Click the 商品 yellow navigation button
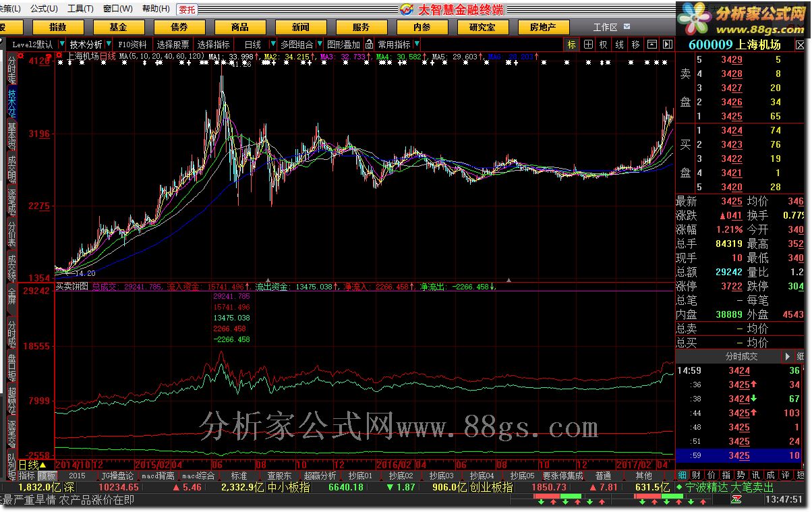 240,27
